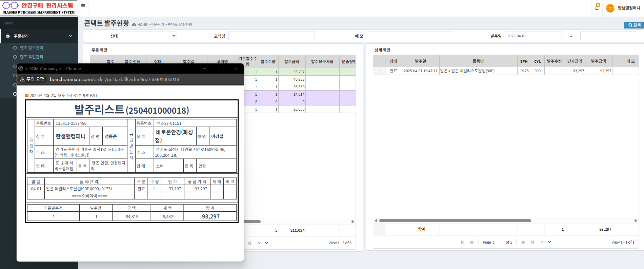The image size is (644, 269).
Task: Click the globe icon in Chrome popup title
Action: pos(21,69)
